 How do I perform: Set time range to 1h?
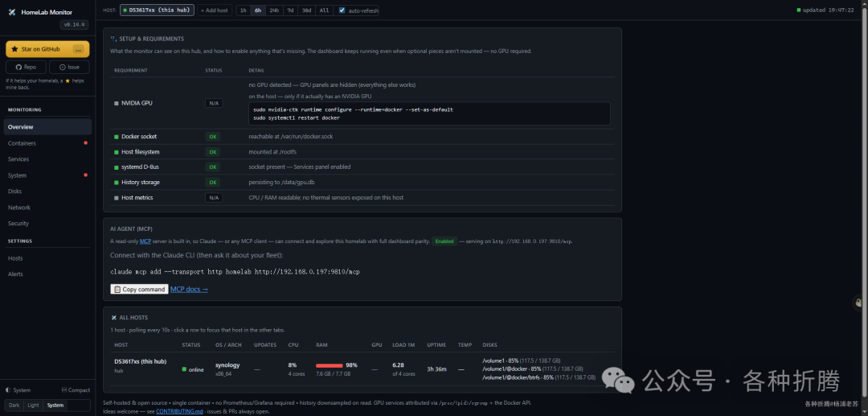click(243, 10)
